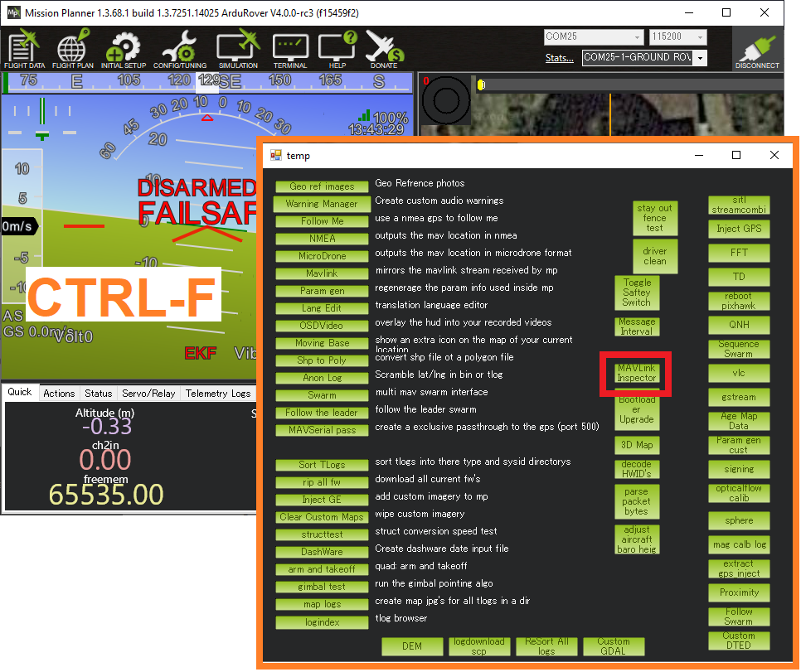
Task: Switch to the Actions tab
Action: [x=59, y=394]
